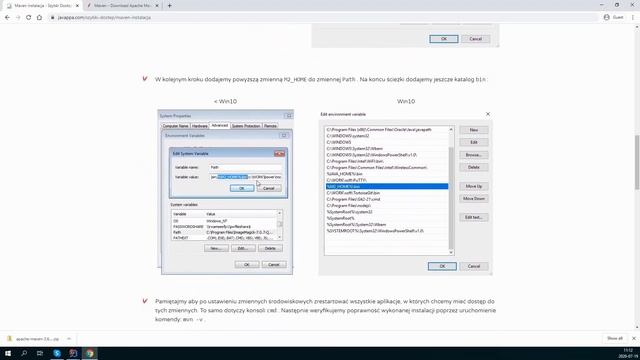640x360 pixels.
Task: Click the browser forward arrow
Action: point(18,18)
